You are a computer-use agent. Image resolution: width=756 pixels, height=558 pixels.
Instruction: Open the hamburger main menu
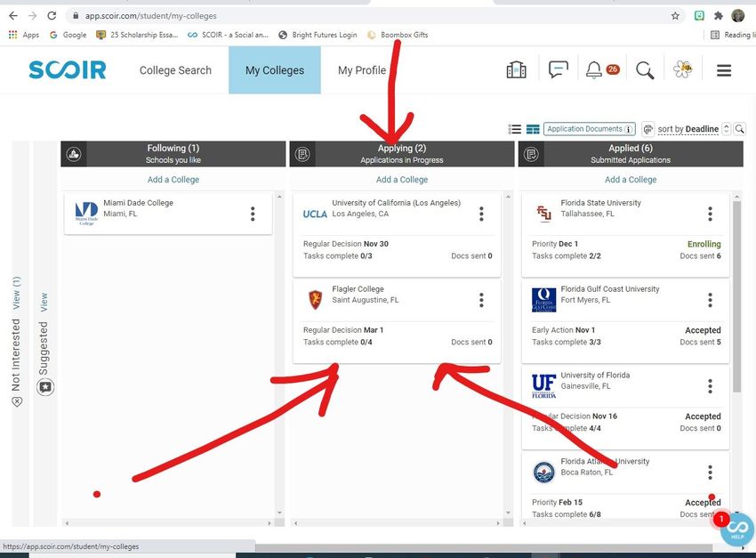tap(724, 70)
